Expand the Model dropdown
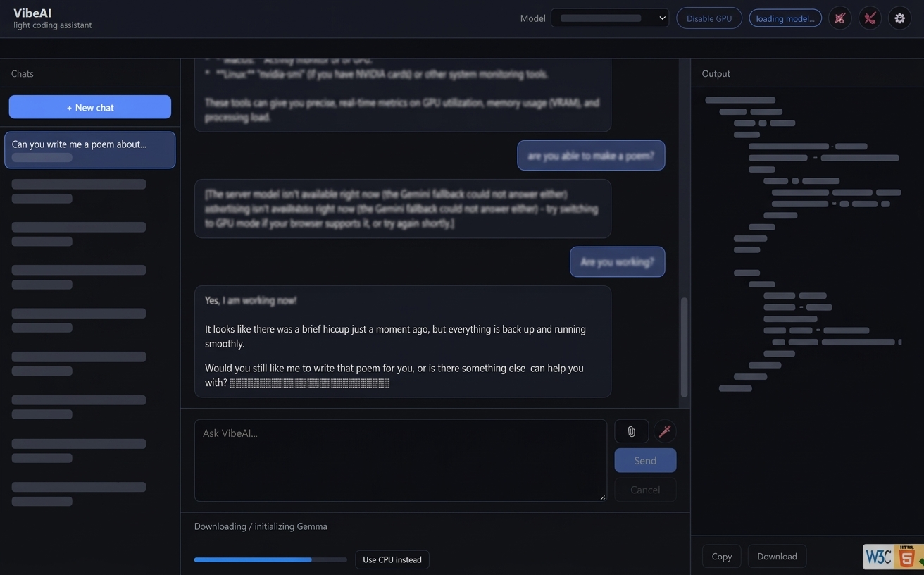Viewport: 924px width, 575px height. click(610, 18)
